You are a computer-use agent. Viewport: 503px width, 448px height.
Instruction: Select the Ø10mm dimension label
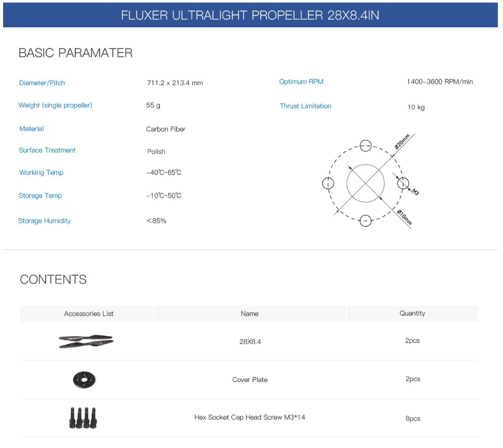click(404, 217)
